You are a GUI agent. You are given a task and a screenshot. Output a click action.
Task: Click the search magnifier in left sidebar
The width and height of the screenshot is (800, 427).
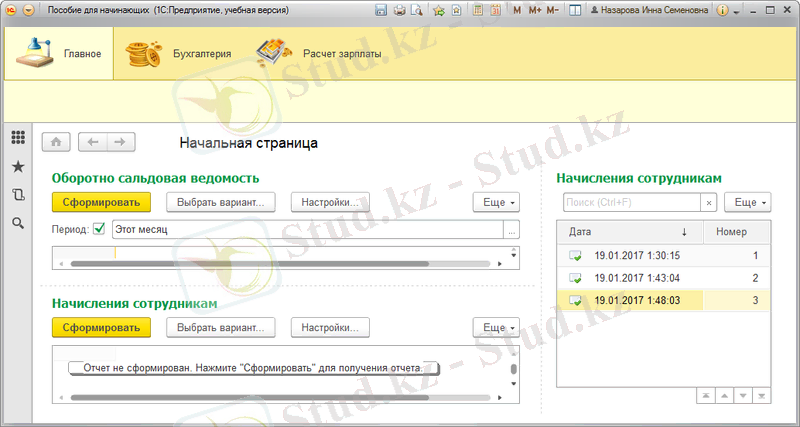(x=17, y=223)
